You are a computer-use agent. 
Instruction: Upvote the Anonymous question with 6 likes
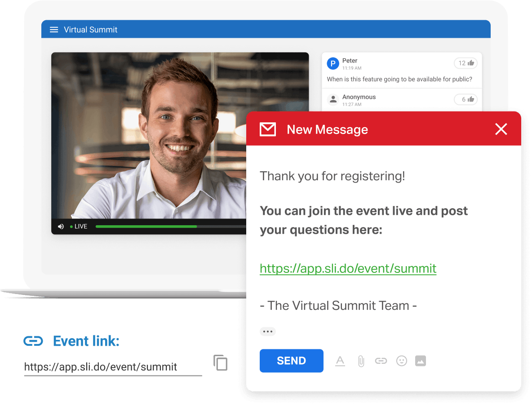pyautogui.click(x=466, y=99)
